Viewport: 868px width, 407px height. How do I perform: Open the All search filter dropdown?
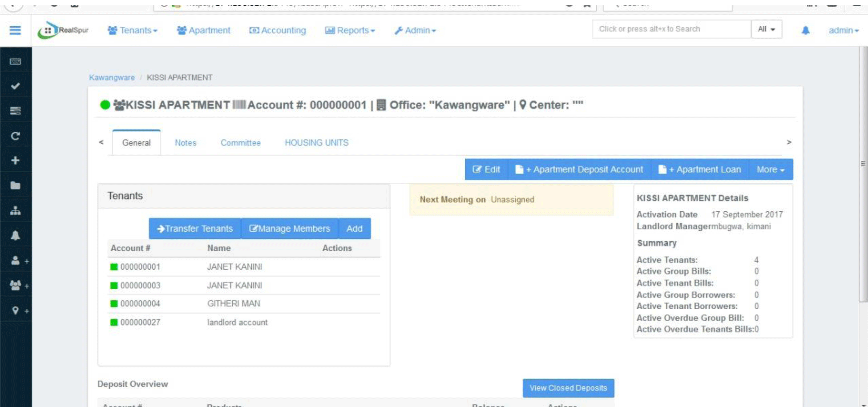point(766,29)
